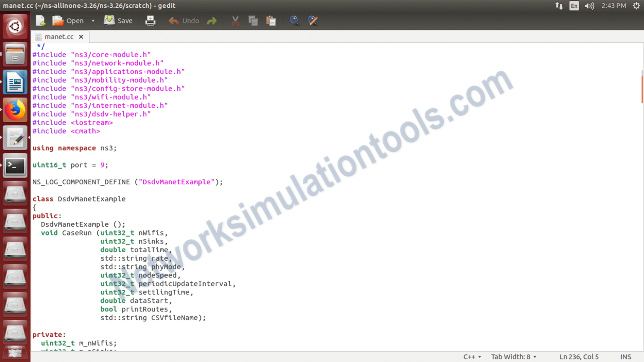
Task: Change syntax highlighting from C++ dropdown
Action: (x=471, y=357)
